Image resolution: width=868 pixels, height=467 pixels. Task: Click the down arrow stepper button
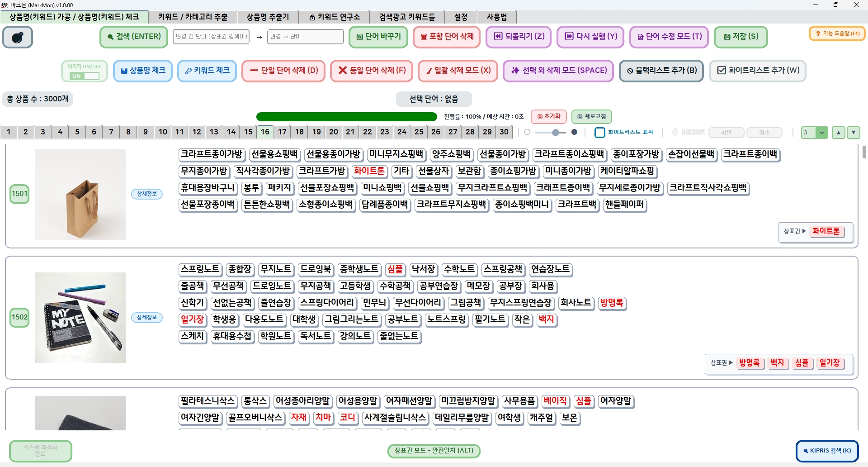tap(853, 133)
